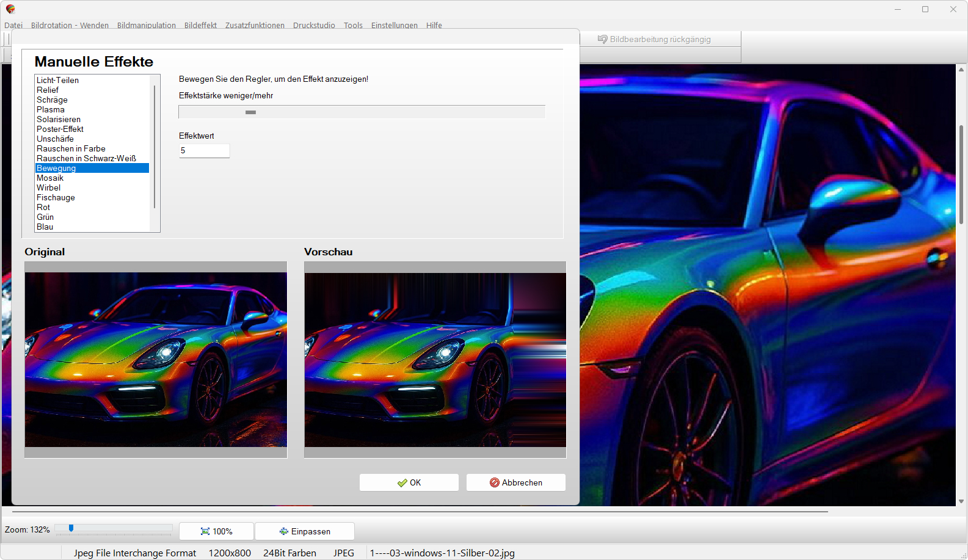The width and height of the screenshot is (968, 560).
Task: Pick the Poster-Effekt entry
Action: 60,129
